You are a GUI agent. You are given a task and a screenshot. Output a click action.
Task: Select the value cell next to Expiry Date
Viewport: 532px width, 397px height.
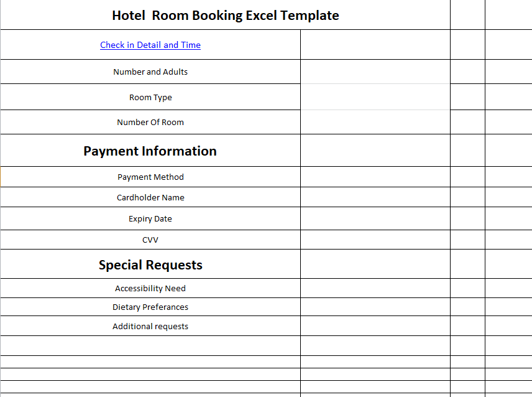(x=375, y=219)
